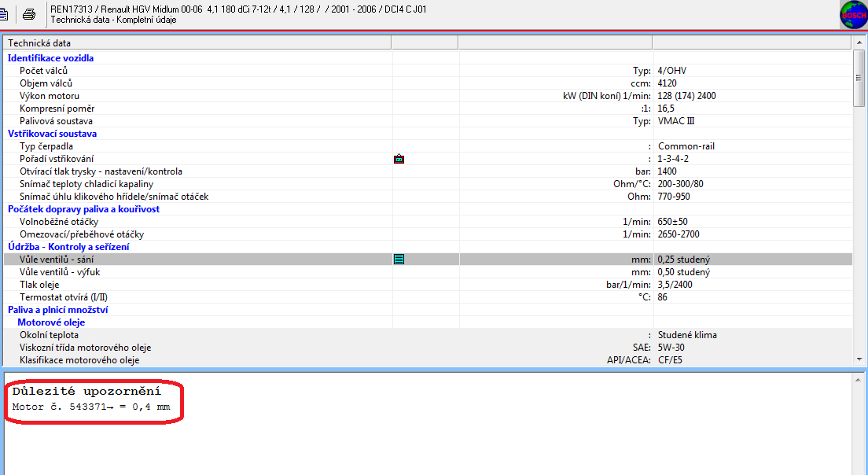The height and width of the screenshot is (475, 868).
Task: Click the REN17313 vehicle title line
Action: 238,9
